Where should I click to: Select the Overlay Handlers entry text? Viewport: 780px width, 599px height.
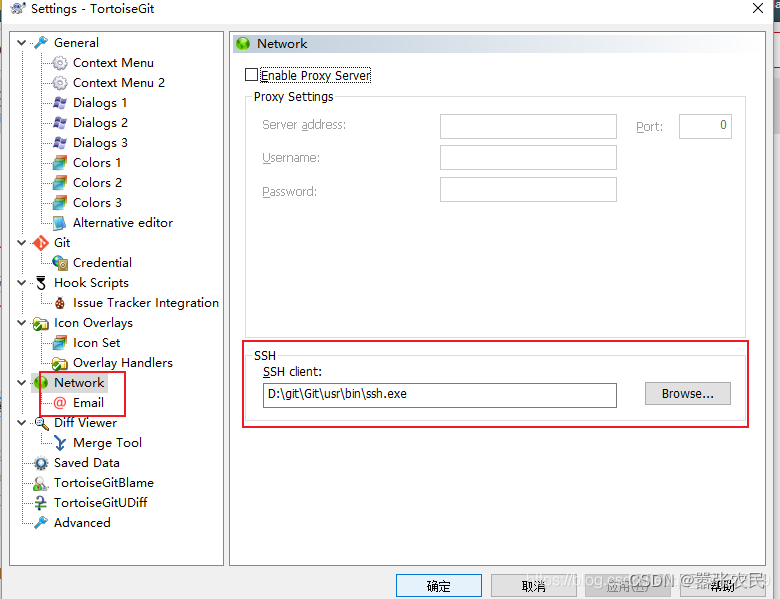[123, 363]
